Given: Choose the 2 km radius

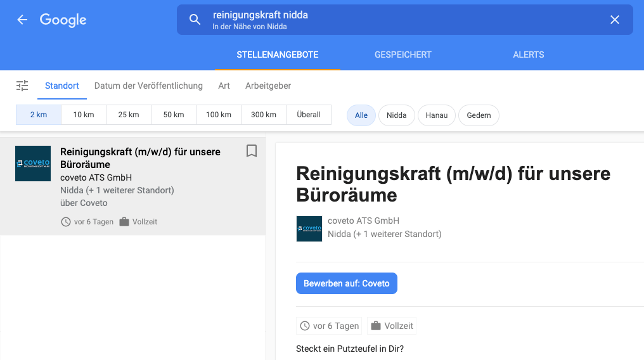Looking at the screenshot, I should [x=39, y=115].
